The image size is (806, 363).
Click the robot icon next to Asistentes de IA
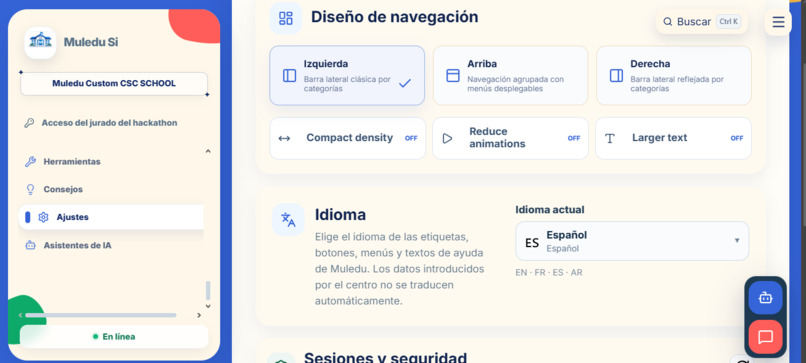(30, 245)
